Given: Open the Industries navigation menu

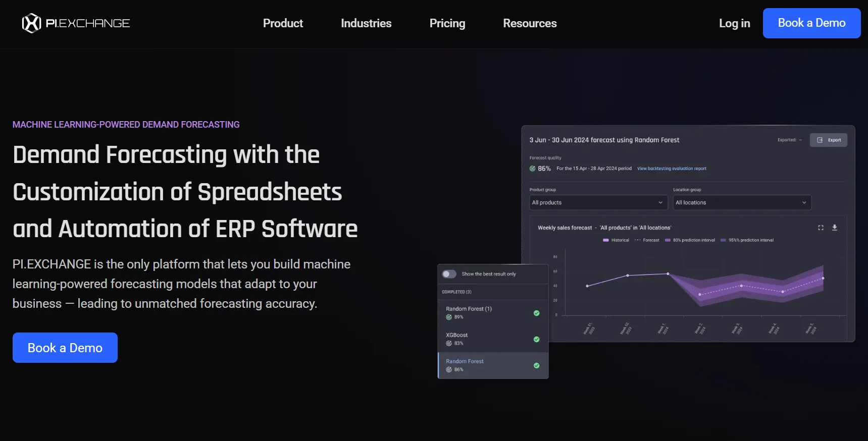Looking at the screenshot, I should [366, 23].
